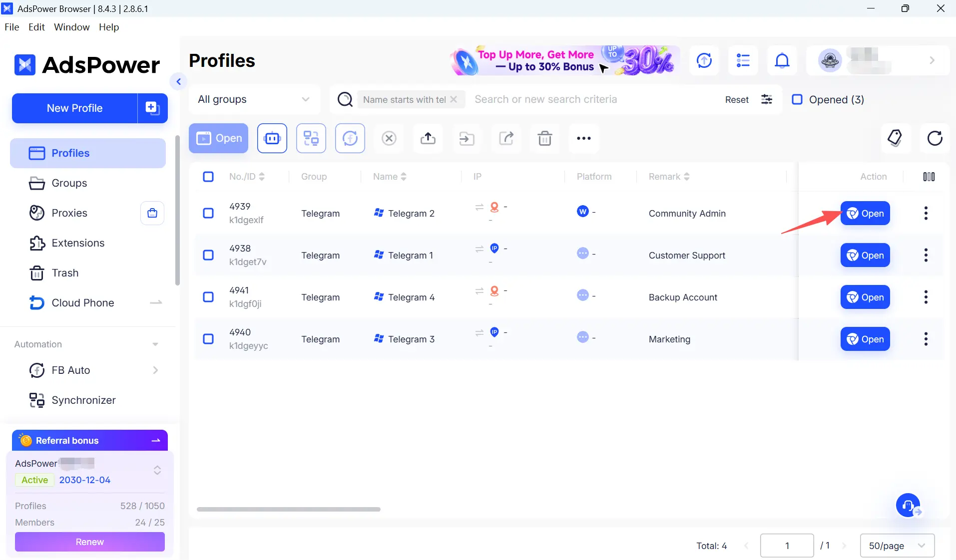Expand the All groups dropdown
This screenshot has width=956, height=560.
click(254, 99)
